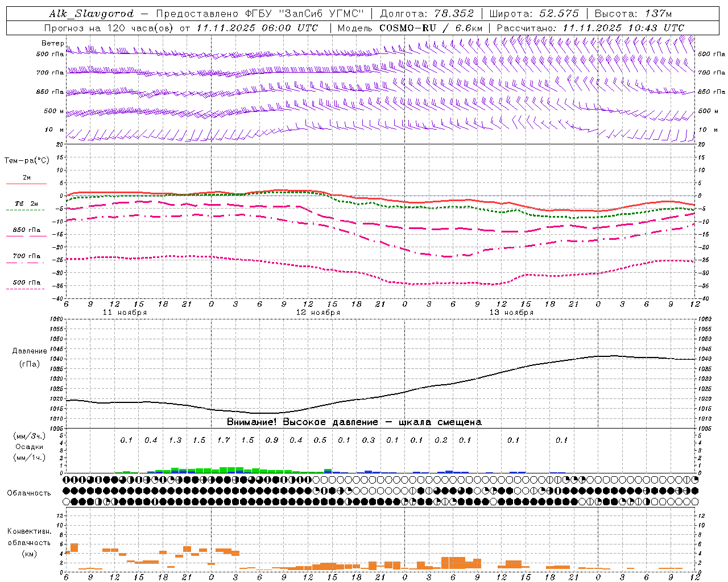Image resolution: width=728 pixels, height=582 pixels.
Task: Select the 850 гПа temperature legend label
Action: point(27,230)
